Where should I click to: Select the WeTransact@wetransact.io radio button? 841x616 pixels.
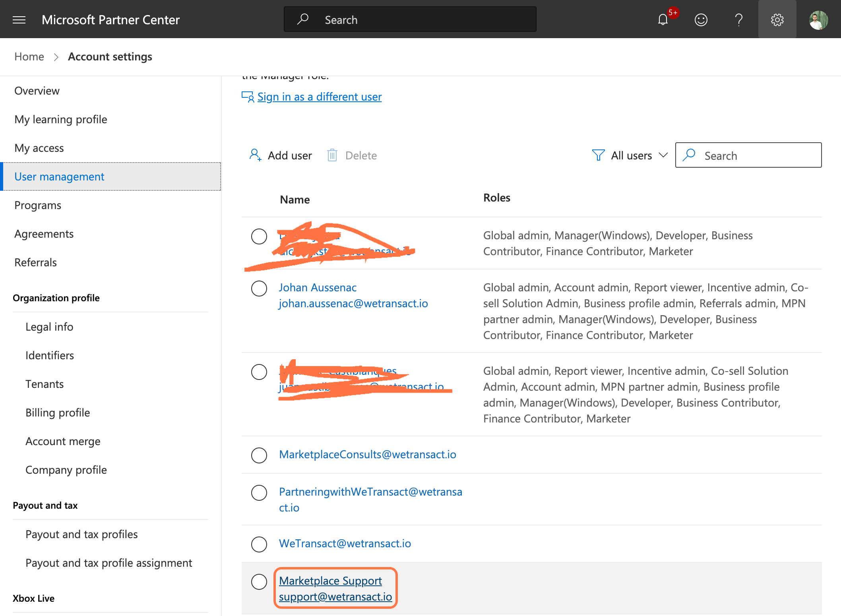tap(259, 544)
